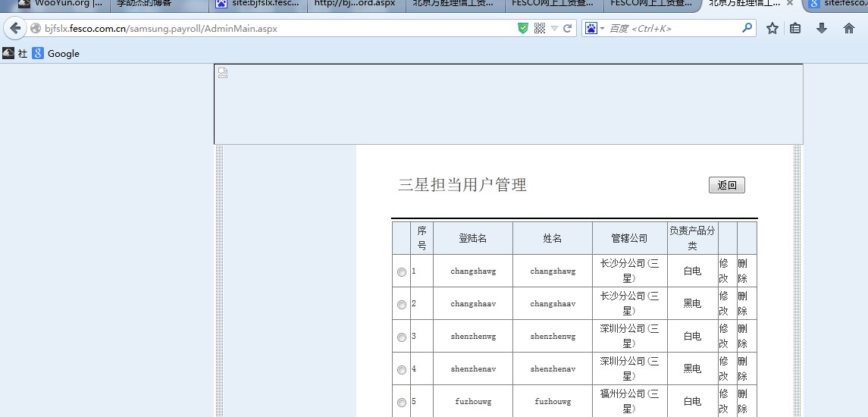
Task: Click 删除 for the changshawg row
Action: 743,271
